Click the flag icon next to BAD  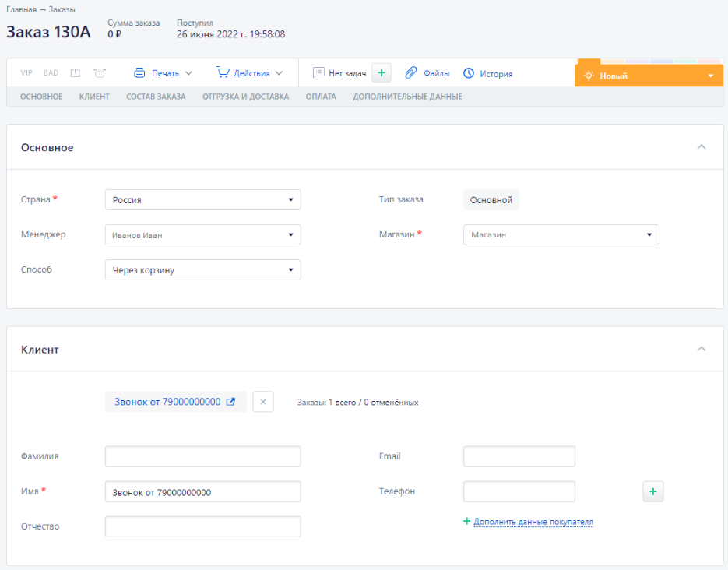76,73
